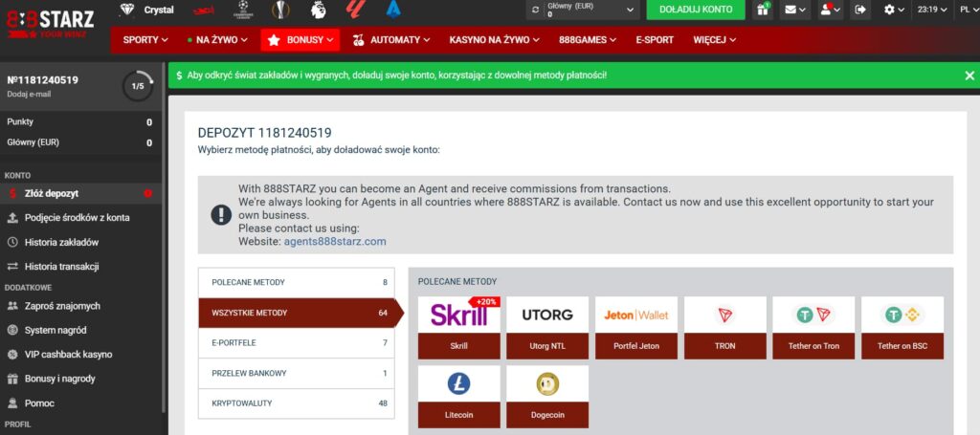Choose the Tether on BSC icon
This screenshot has width=980, height=435.
pos(902,315)
